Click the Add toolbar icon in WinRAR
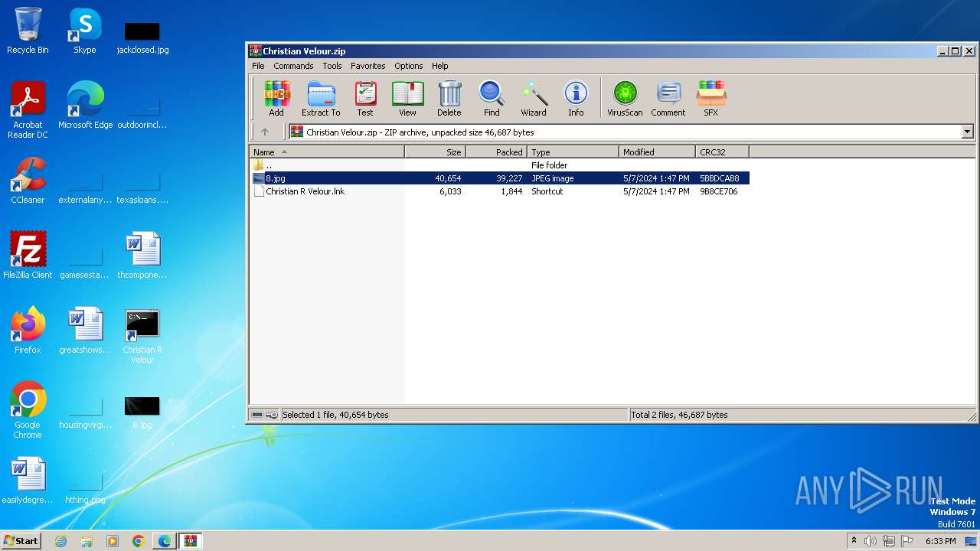 pyautogui.click(x=276, y=98)
